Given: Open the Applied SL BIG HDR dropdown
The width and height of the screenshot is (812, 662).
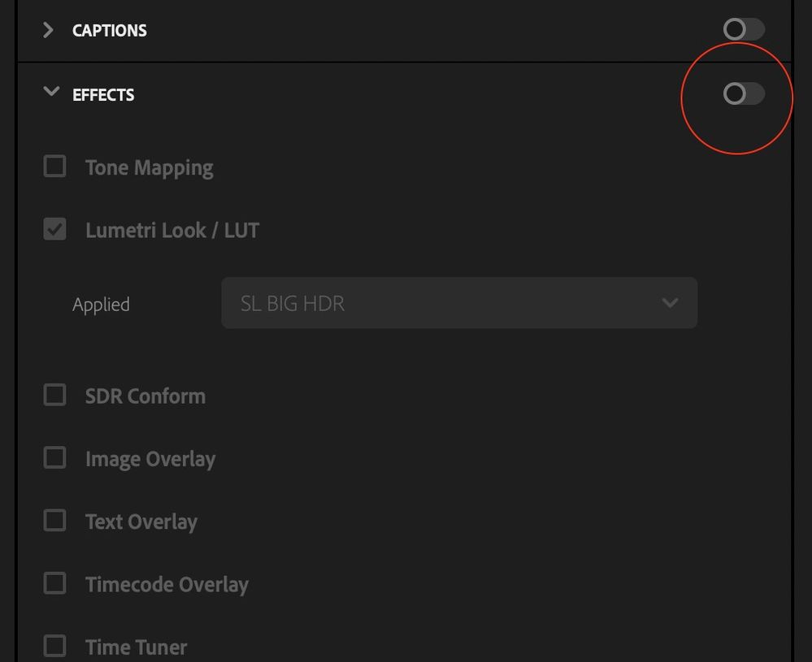Looking at the screenshot, I should (458, 303).
